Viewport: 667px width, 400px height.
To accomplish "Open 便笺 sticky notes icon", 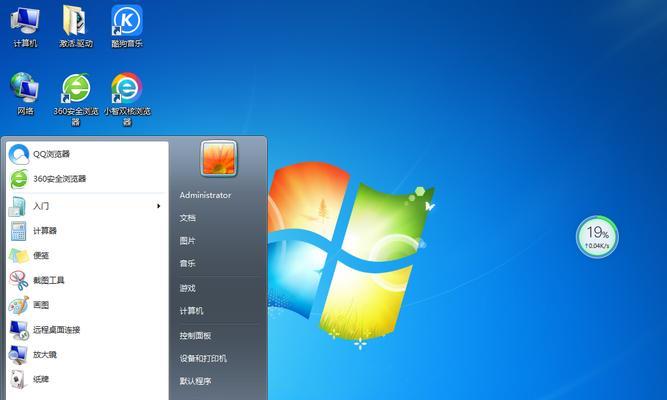I will click(18, 255).
